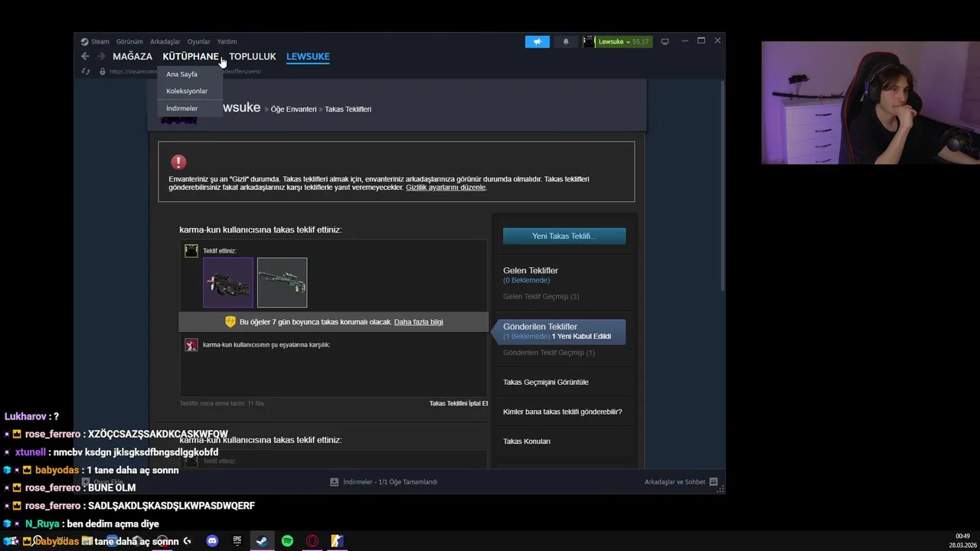Click the 'Yeni Takas Teklifi...' button
This screenshot has height=551, width=980.
[564, 236]
